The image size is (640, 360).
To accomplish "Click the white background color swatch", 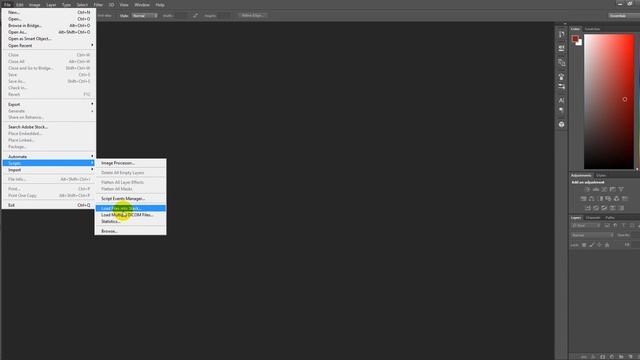I will pos(580,43).
